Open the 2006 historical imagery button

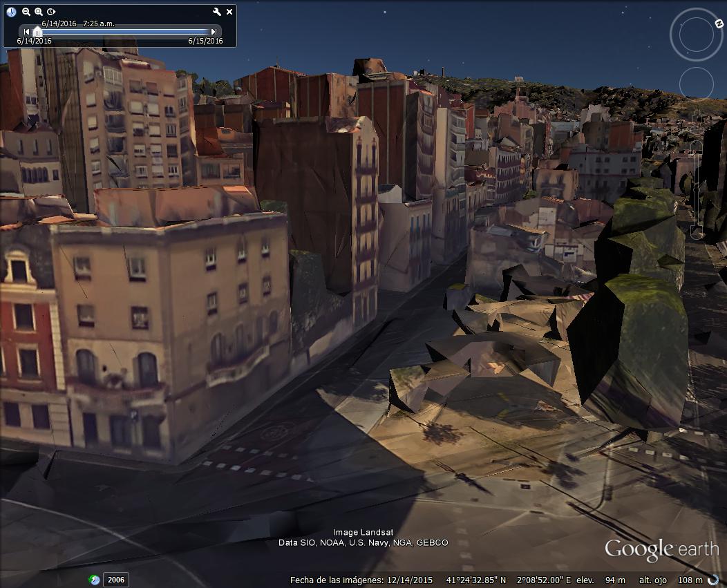pos(116,580)
